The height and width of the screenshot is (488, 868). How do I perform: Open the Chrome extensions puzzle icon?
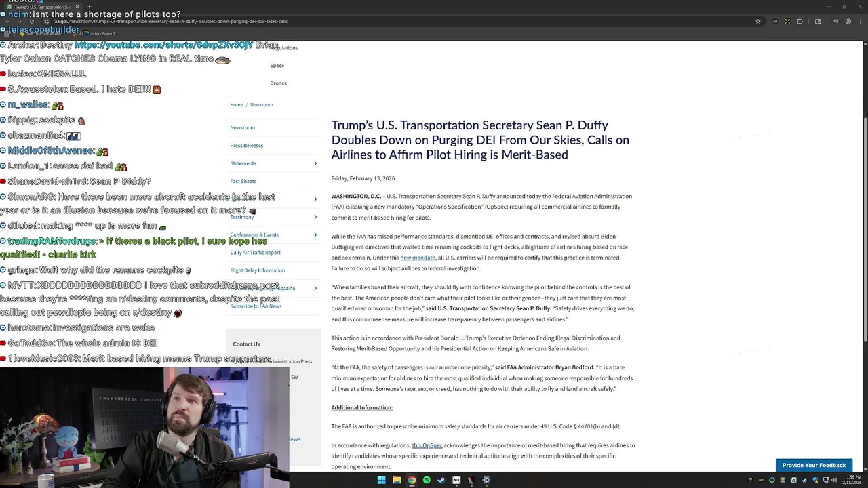pos(800,21)
